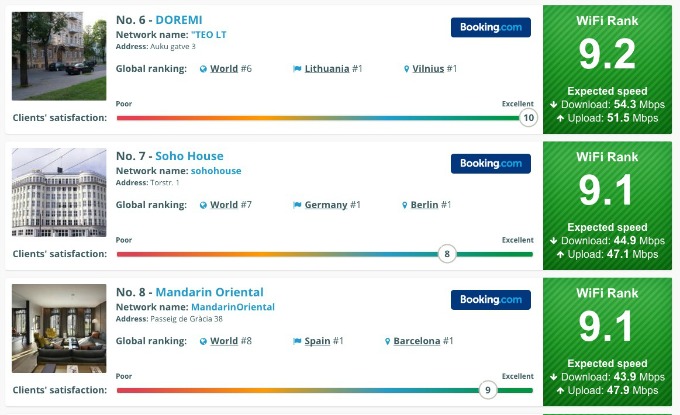Click DOREMI satisfaction slider handle showing 10
Image resolution: width=680 pixels, height=415 pixels.
(528, 118)
